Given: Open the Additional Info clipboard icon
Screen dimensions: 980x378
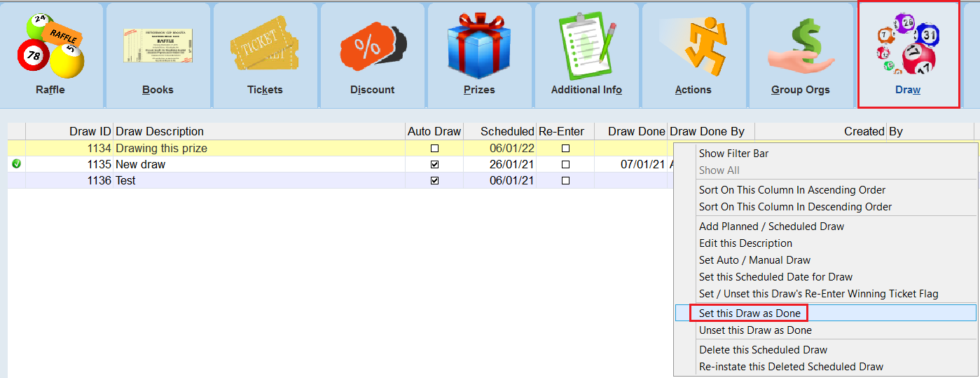Looking at the screenshot, I should [587, 46].
